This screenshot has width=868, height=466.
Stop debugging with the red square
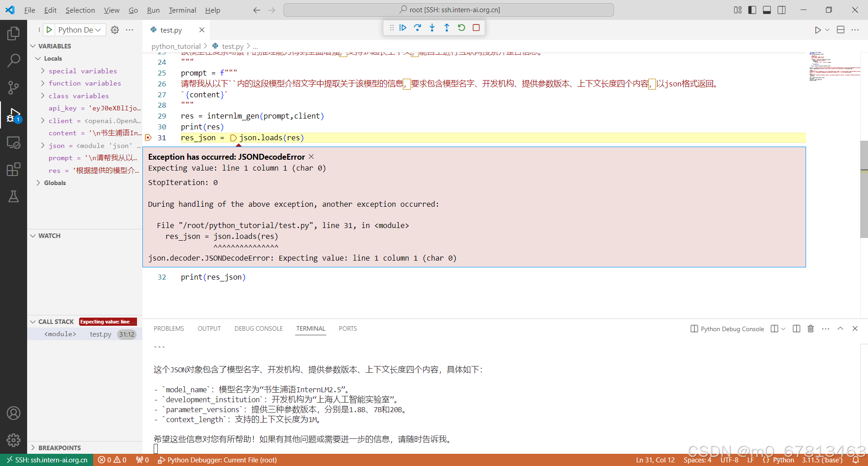[476, 28]
